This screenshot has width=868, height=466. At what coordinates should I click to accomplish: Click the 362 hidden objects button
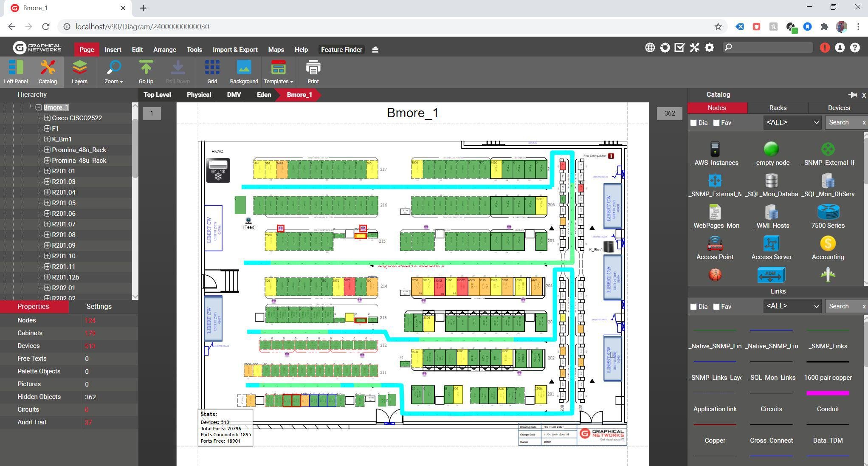point(669,113)
